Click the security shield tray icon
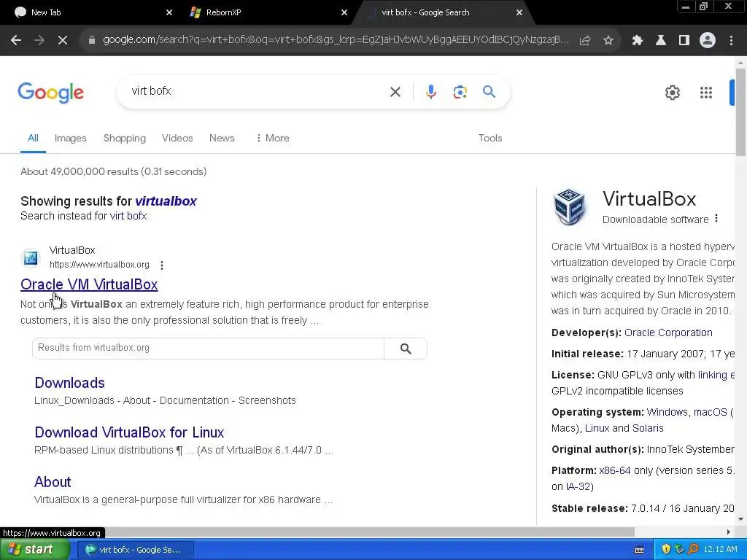 (666, 550)
